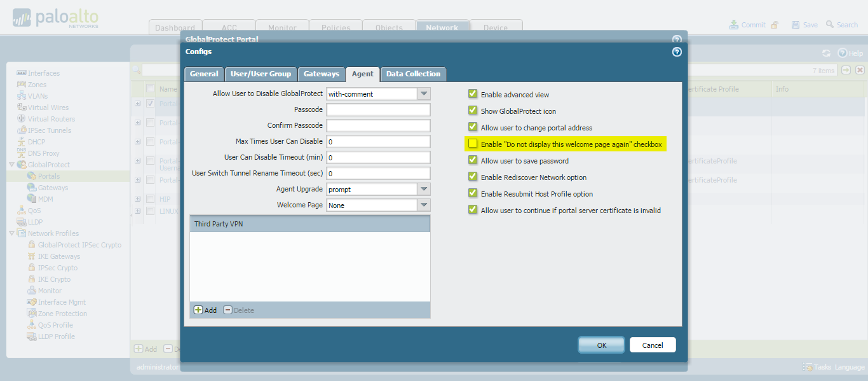Toggle Allow user to save password
This screenshot has height=381, width=868.
[473, 160]
